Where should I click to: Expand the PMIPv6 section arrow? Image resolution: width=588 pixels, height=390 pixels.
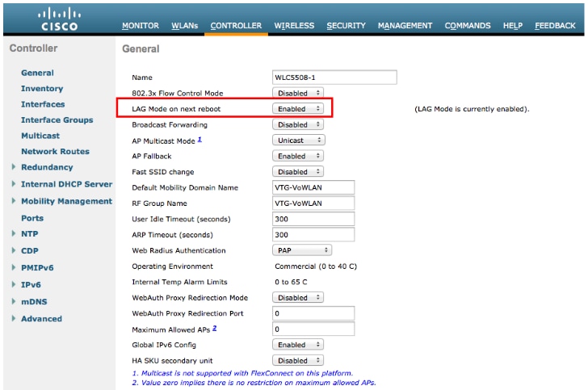tap(14, 267)
